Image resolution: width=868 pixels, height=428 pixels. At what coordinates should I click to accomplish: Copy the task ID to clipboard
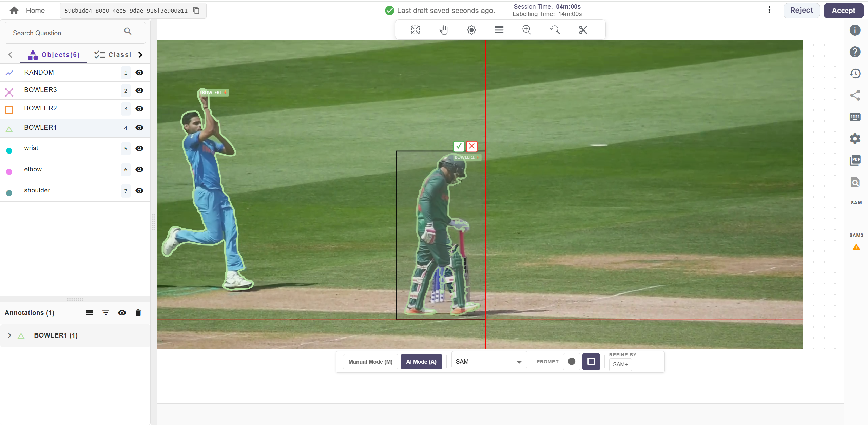pyautogui.click(x=196, y=11)
